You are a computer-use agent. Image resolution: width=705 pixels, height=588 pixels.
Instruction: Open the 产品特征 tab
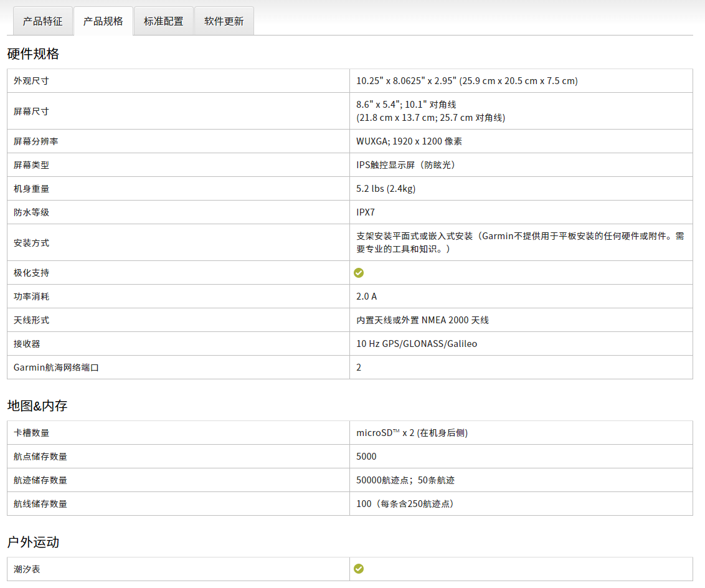(42, 21)
